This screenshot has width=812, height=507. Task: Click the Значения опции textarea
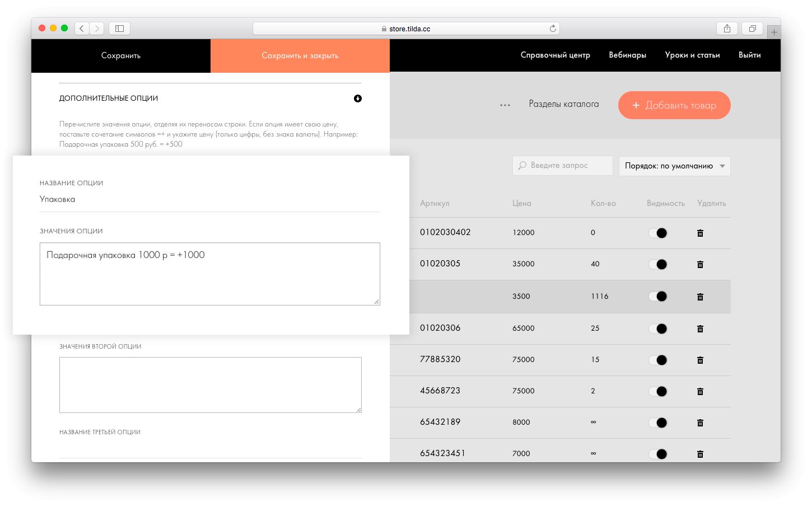210,274
